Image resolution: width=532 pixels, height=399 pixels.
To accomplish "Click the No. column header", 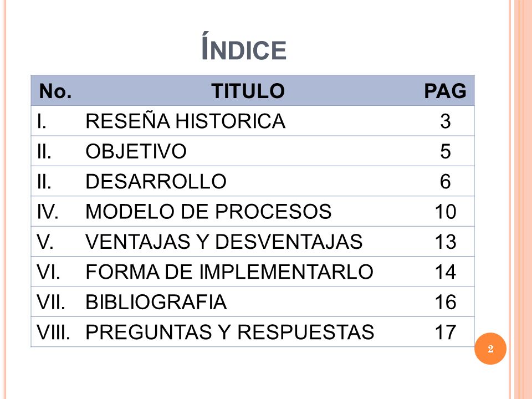I will pos(55,91).
